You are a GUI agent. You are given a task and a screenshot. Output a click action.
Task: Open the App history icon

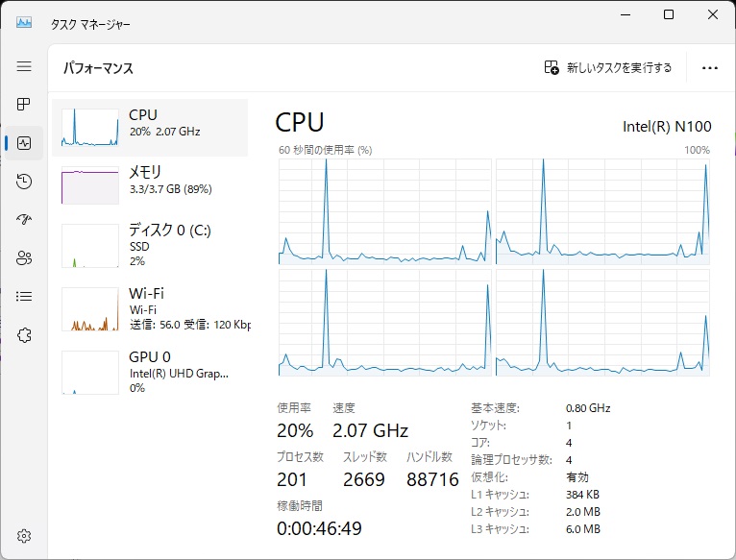pos(25,182)
